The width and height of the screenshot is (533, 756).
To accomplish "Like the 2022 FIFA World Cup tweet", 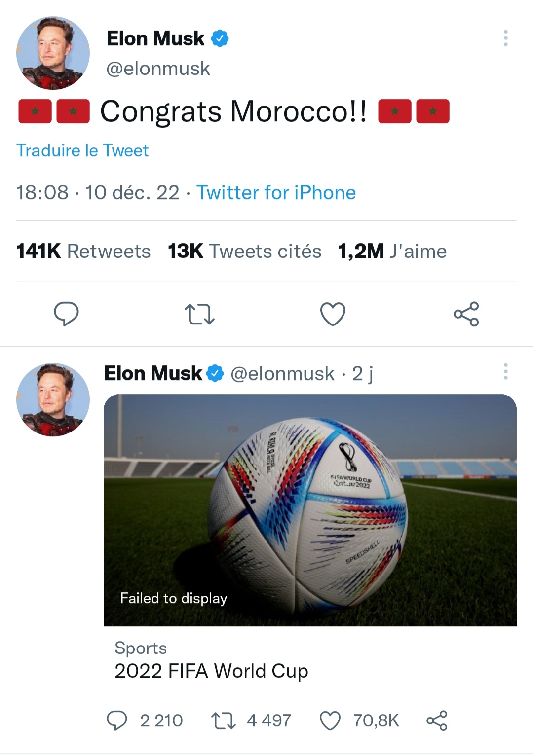I will (x=330, y=720).
